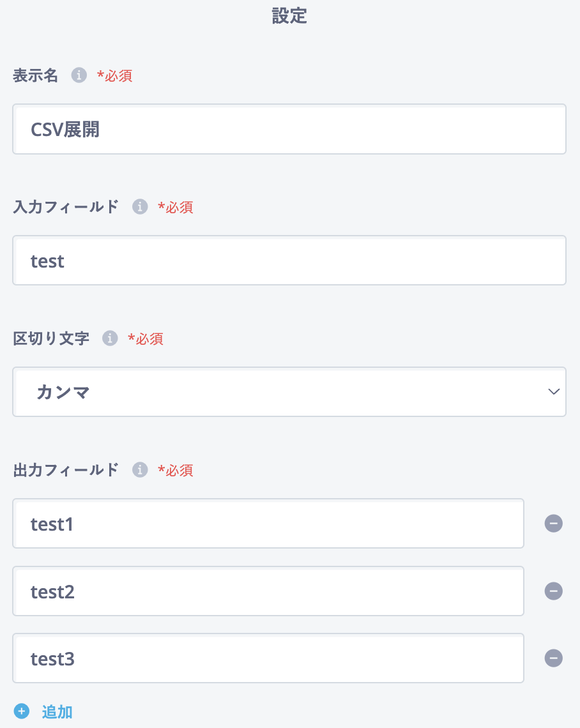
Task: Remove the test1 output field
Action: (x=554, y=523)
